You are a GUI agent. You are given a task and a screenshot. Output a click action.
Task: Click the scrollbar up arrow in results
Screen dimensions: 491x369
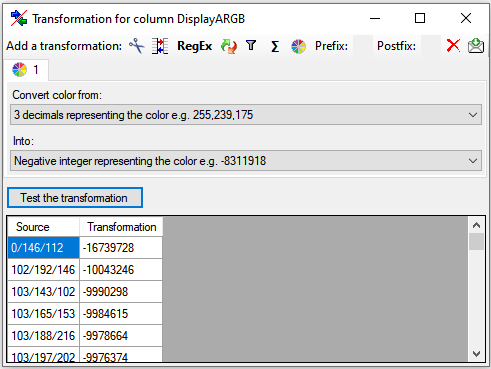pyautogui.click(x=476, y=225)
